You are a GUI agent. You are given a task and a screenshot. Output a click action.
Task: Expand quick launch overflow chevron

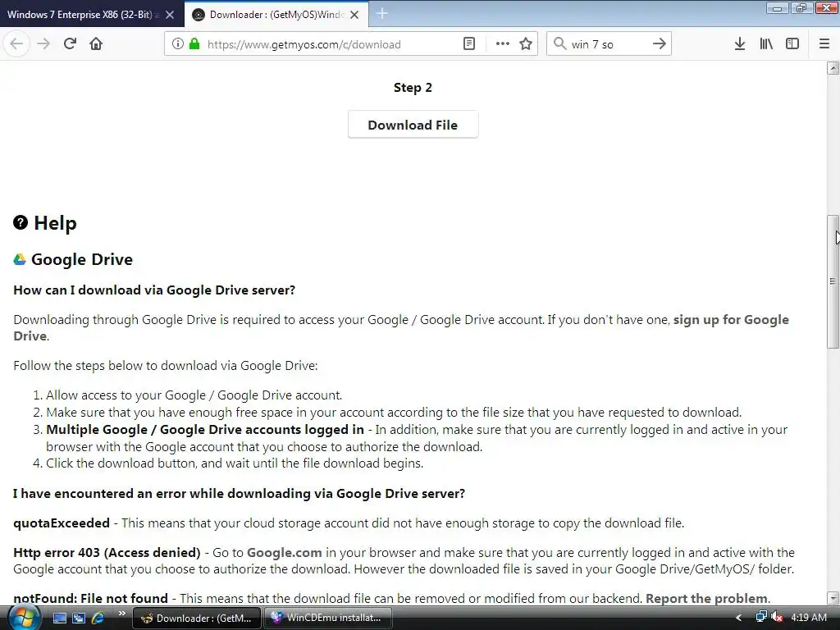click(x=121, y=614)
